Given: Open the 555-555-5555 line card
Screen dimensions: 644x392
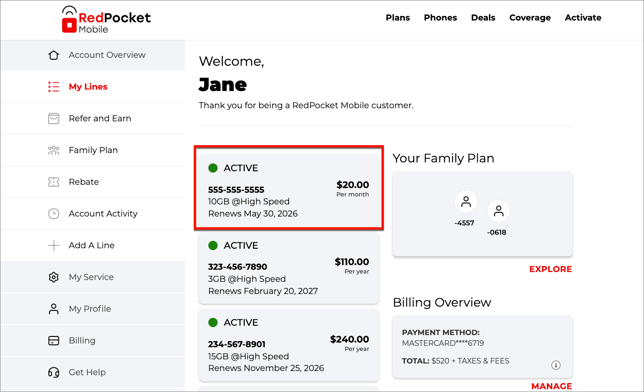Looking at the screenshot, I should coord(289,190).
